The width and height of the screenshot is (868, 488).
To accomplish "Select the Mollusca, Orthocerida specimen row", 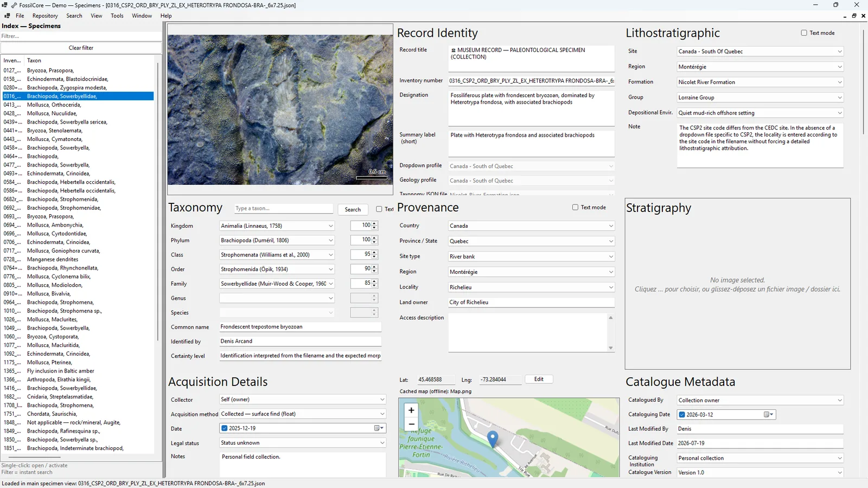I will coord(78,105).
